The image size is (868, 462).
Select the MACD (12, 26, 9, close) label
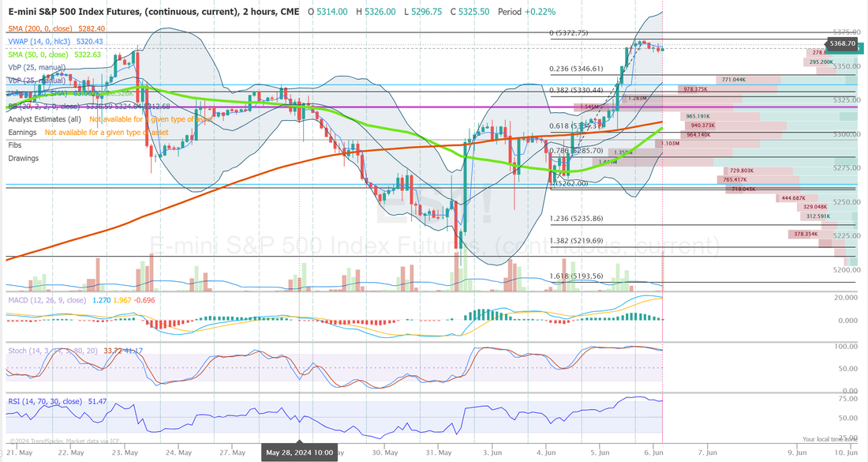tap(47, 300)
